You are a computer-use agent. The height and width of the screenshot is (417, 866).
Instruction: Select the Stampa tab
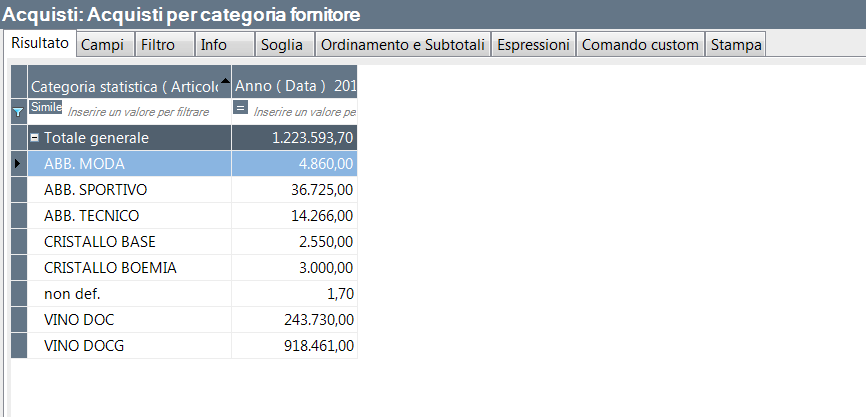tap(736, 45)
